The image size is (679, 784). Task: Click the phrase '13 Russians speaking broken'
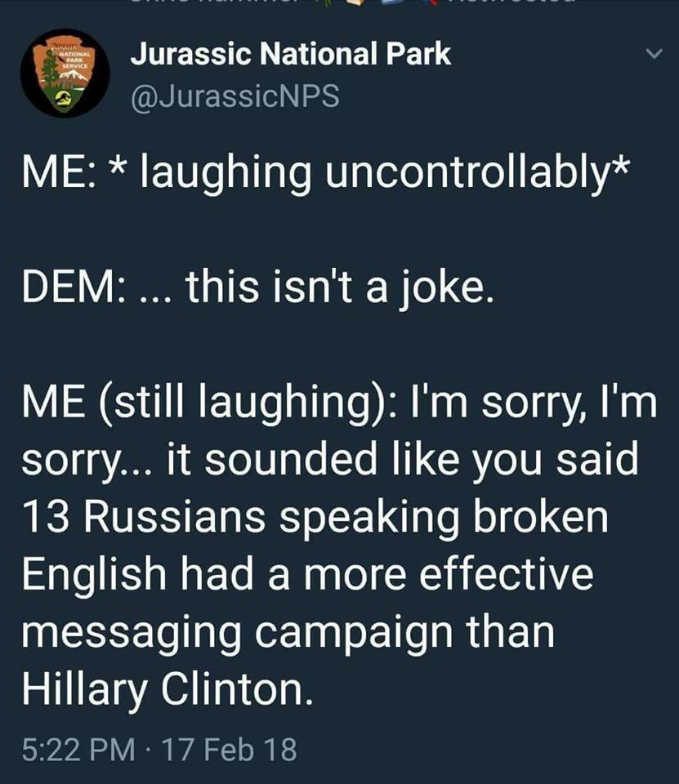(315, 516)
